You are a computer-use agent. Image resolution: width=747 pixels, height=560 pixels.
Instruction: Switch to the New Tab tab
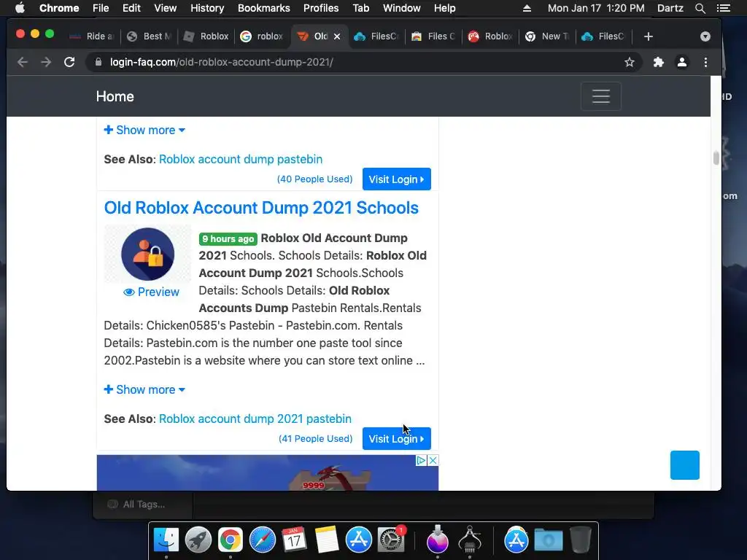[547, 36]
